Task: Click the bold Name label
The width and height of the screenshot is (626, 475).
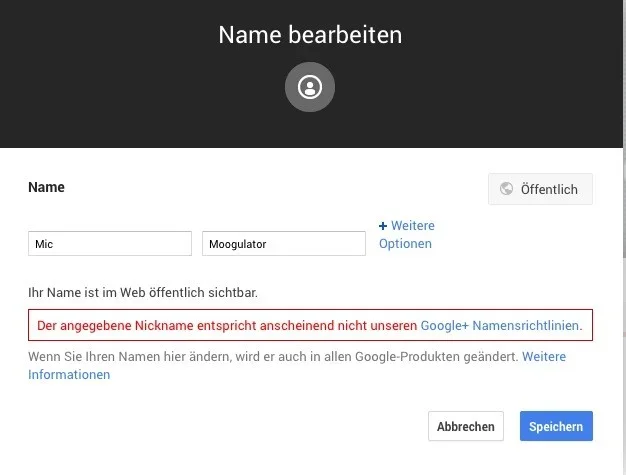Action: (x=46, y=187)
